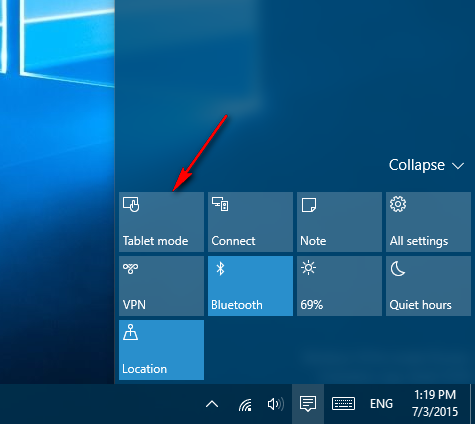
Task: Close Action Center via the notification icon
Action: pyautogui.click(x=308, y=404)
